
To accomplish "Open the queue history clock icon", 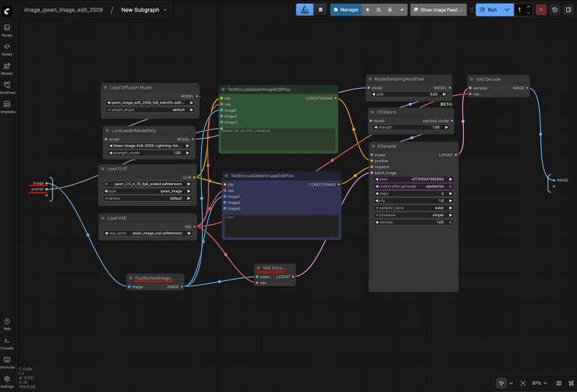I will tap(555, 10).
